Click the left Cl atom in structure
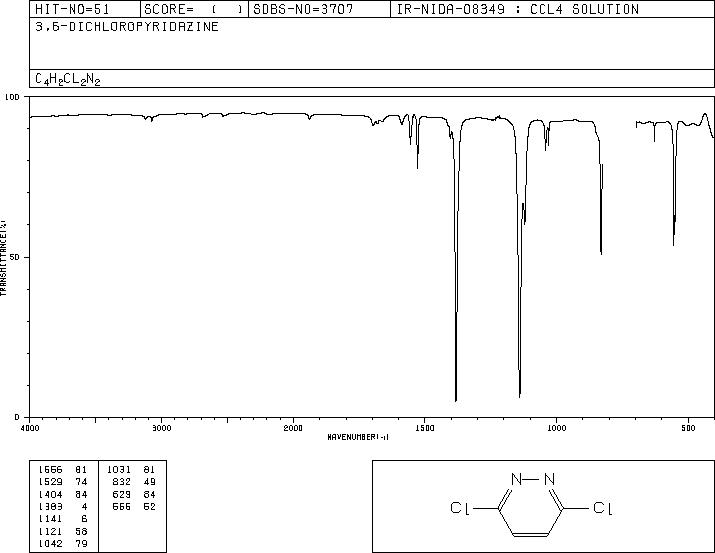This screenshot has width=715, height=553. 460,507
